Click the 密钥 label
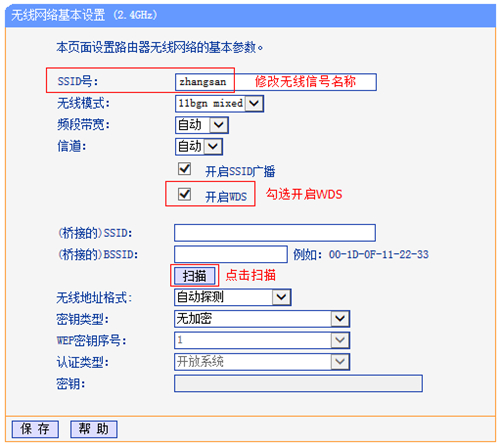This screenshot has width=500, height=446. [x=71, y=384]
